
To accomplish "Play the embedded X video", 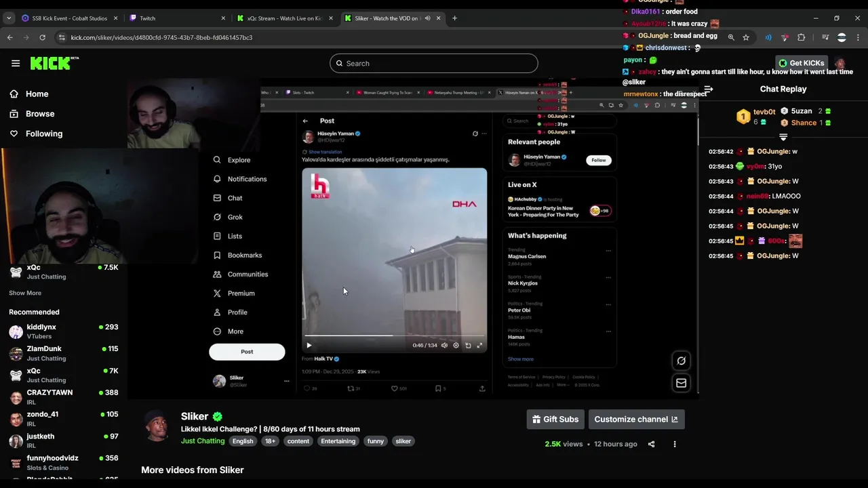I will click(309, 345).
